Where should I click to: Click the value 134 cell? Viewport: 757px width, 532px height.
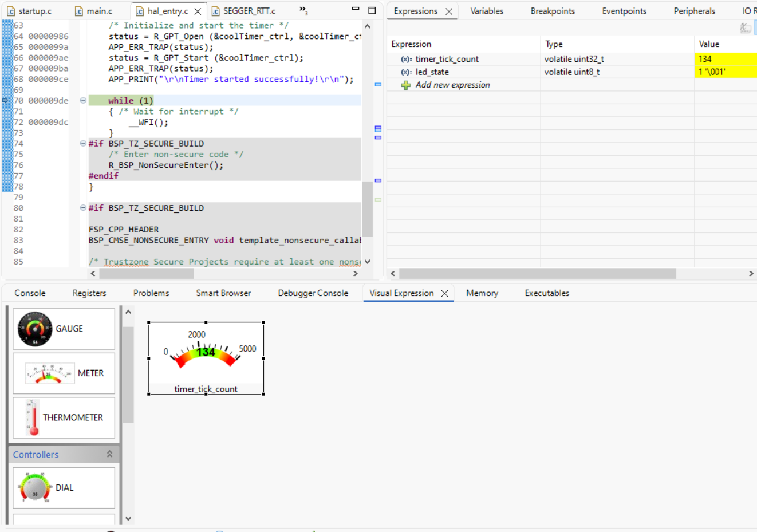click(x=726, y=59)
